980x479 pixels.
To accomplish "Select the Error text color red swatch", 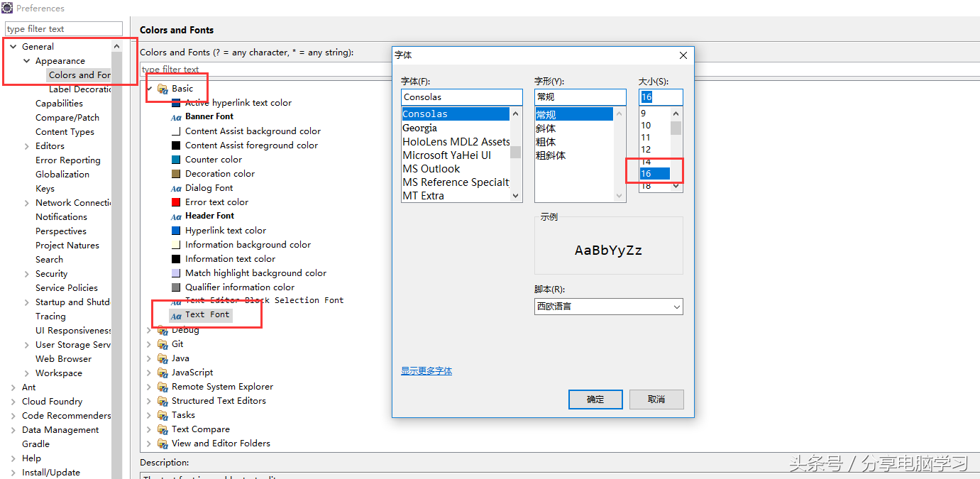I will click(x=176, y=202).
